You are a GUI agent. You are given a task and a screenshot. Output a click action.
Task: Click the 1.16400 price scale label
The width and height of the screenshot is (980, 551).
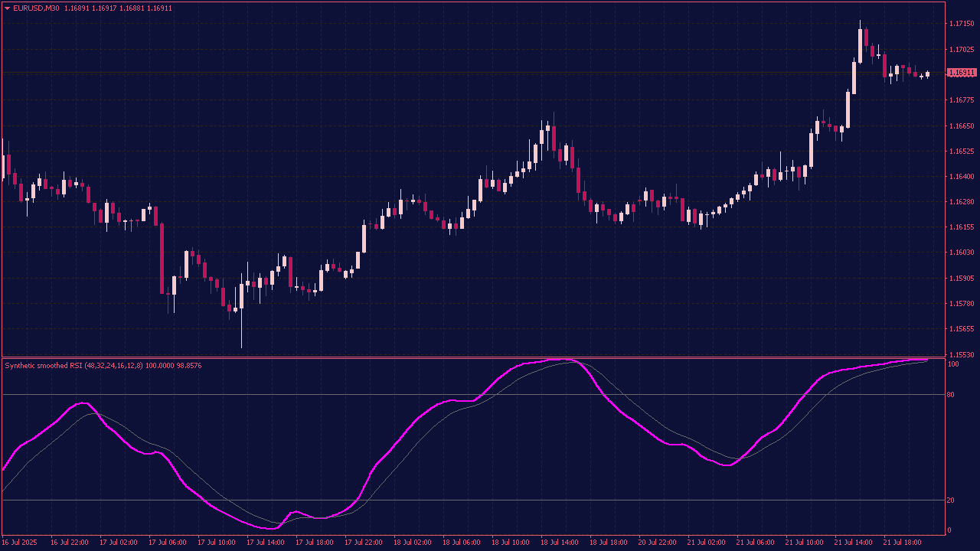[x=962, y=177]
